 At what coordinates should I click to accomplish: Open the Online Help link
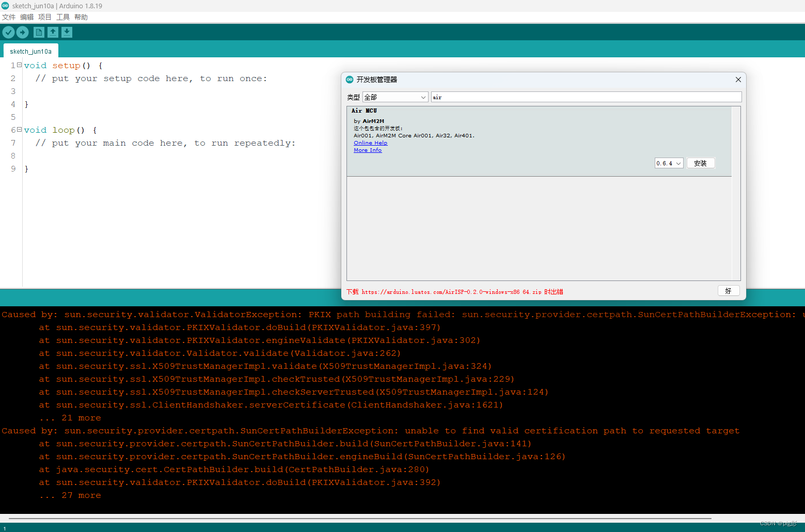[370, 143]
